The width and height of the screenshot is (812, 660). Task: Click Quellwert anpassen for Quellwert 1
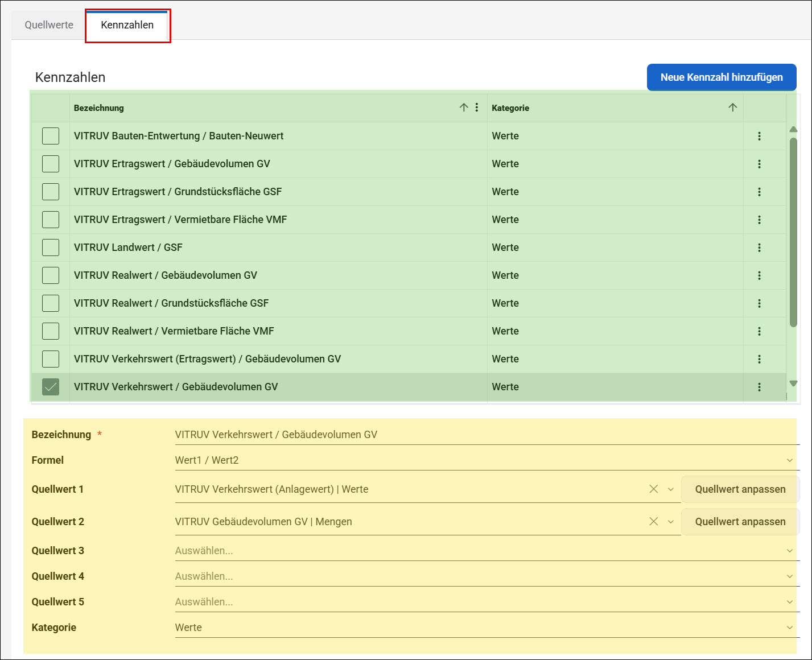click(x=740, y=489)
